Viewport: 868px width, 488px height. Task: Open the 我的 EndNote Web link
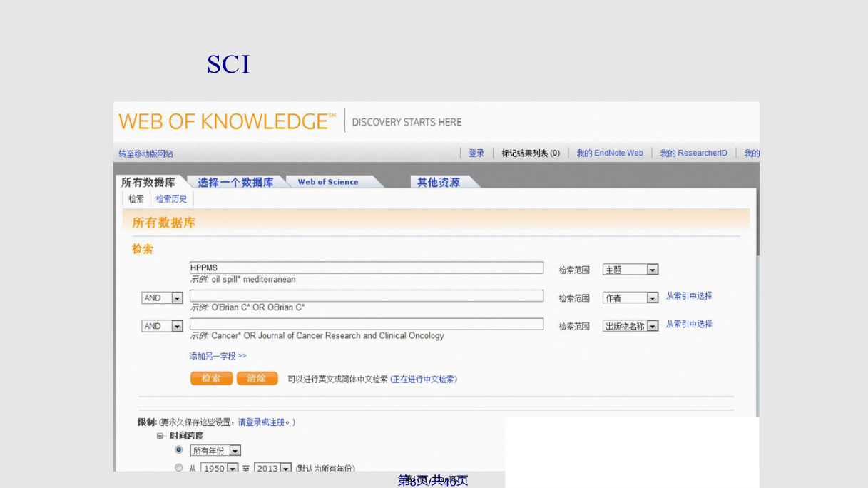coord(610,153)
